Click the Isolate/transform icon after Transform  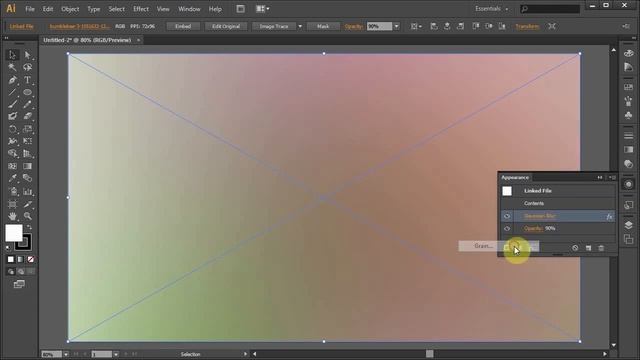point(552,26)
